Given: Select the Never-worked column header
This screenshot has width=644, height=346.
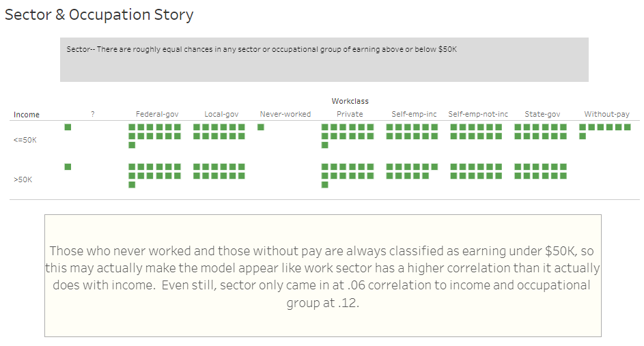Looking at the screenshot, I should pyautogui.click(x=285, y=115).
